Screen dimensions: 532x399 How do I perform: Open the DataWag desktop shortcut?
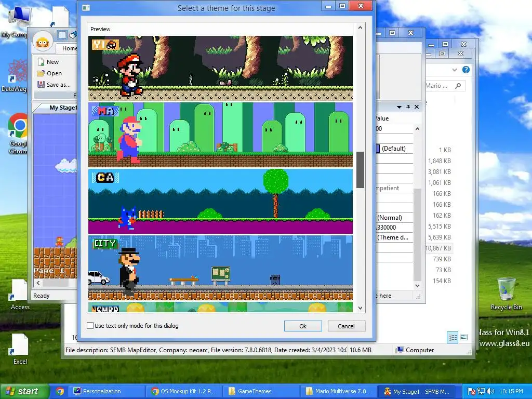15,75
